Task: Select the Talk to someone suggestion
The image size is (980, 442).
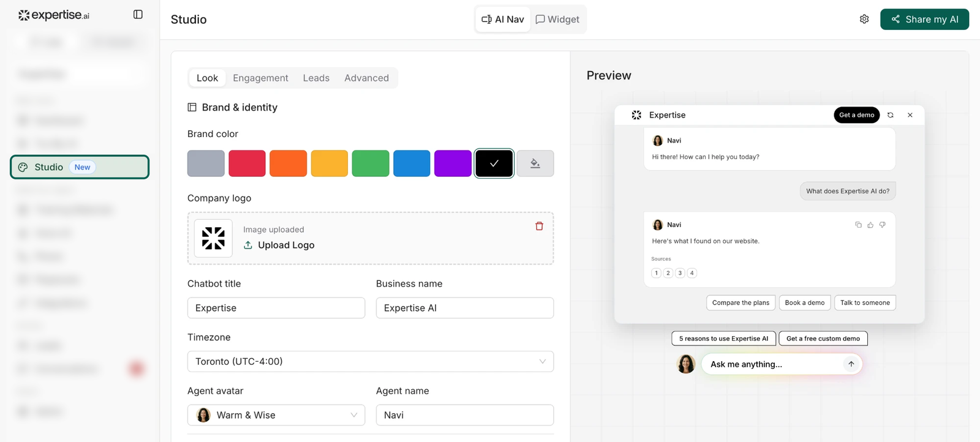Action: [x=865, y=303]
